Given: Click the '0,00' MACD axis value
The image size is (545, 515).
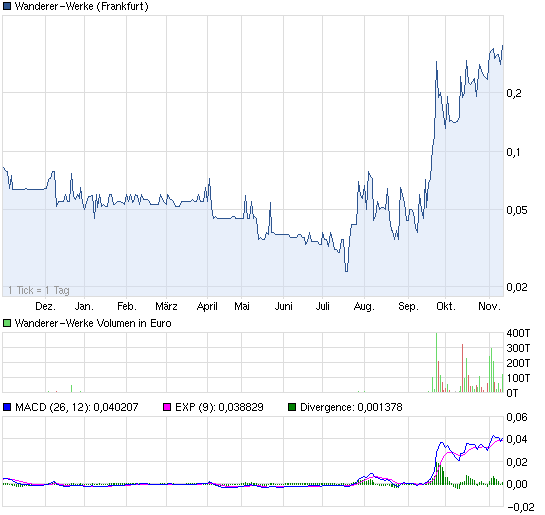Looking at the screenshot, I should (x=517, y=484).
